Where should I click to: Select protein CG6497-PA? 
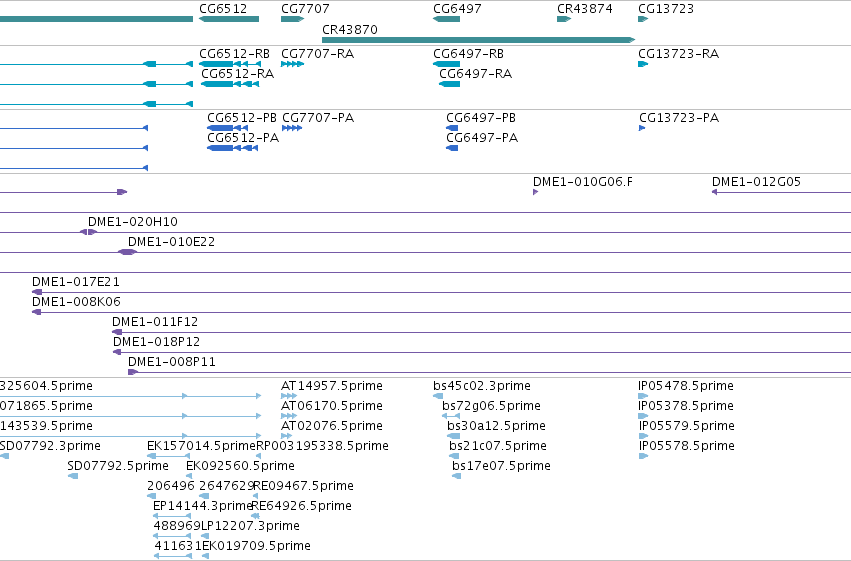tap(452, 148)
